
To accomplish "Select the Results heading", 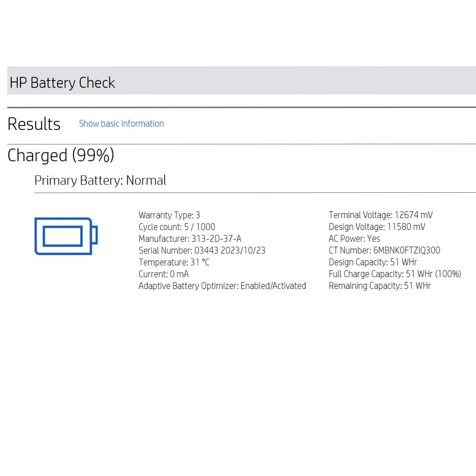I will click(x=34, y=124).
